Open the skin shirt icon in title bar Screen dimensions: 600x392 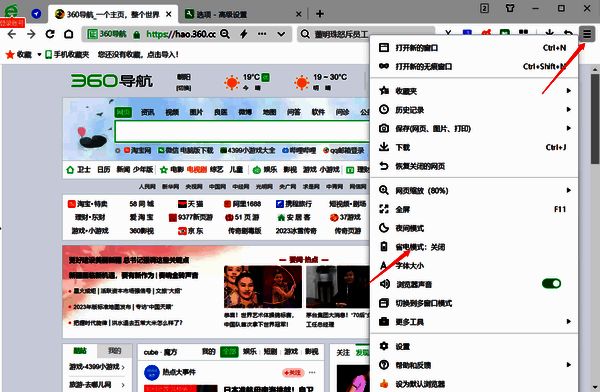(510, 8)
